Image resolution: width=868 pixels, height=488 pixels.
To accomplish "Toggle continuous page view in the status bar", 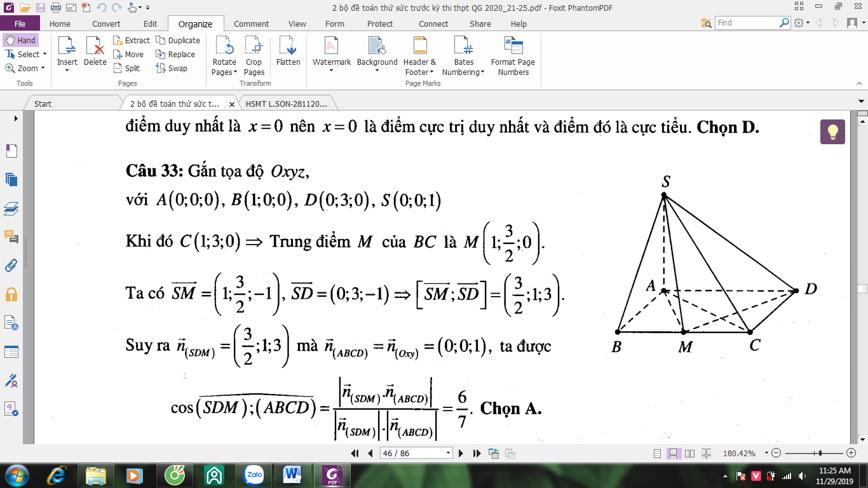I will [673, 454].
